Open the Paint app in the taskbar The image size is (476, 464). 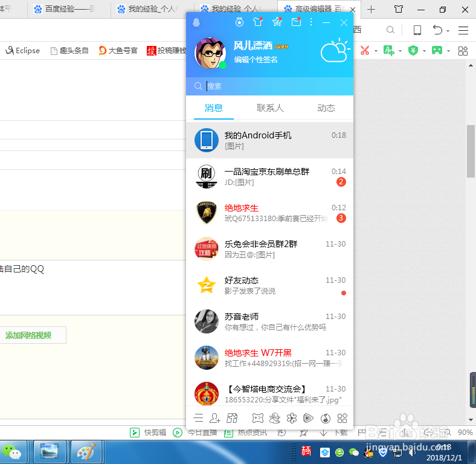tap(86, 453)
